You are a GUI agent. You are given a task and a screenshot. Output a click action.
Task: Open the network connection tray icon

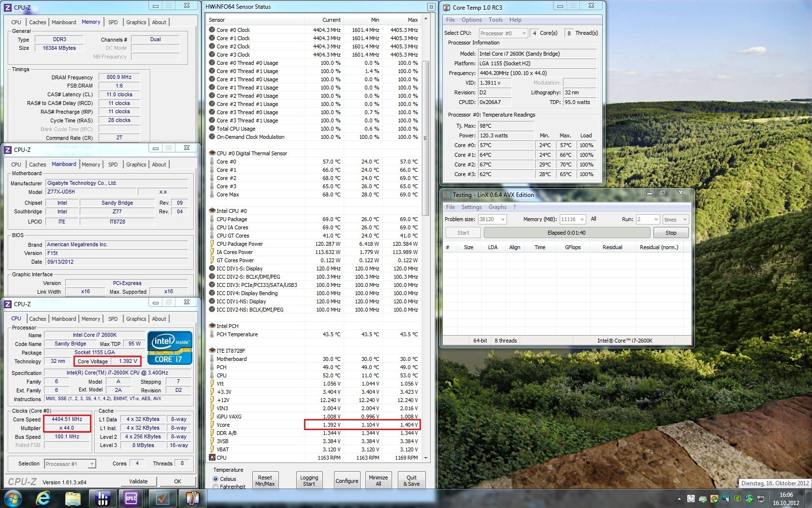[x=761, y=499]
